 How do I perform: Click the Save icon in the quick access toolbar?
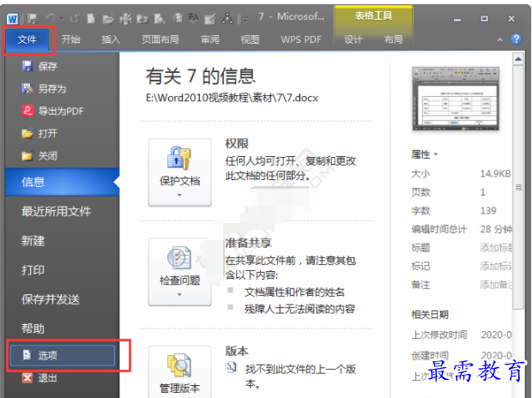(33, 19)
